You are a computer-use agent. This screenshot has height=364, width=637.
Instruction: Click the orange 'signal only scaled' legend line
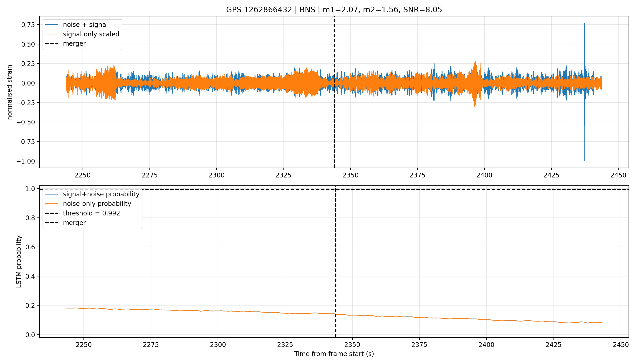[51, 34]
